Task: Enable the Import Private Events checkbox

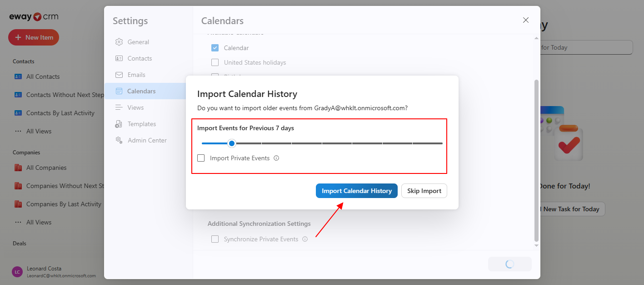Action: pos(201,158)
